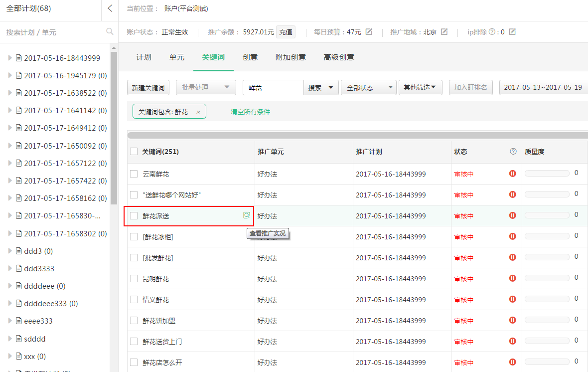
Task: Click red pause icon for [鲜花冰柜]
Action: pyautogui.click(x=512, y=236)
